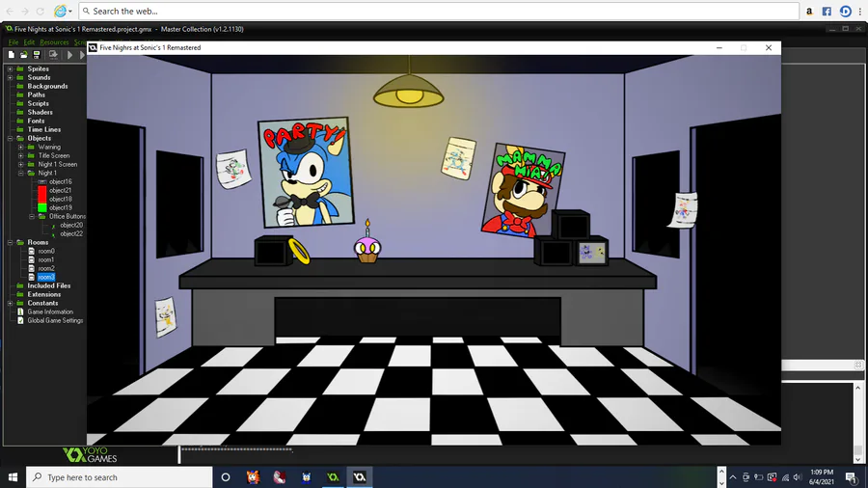Screen dimensions: 868x488
Task: Expand the Sprites folder
Action: pyautogui.click(x=10, y=69)
